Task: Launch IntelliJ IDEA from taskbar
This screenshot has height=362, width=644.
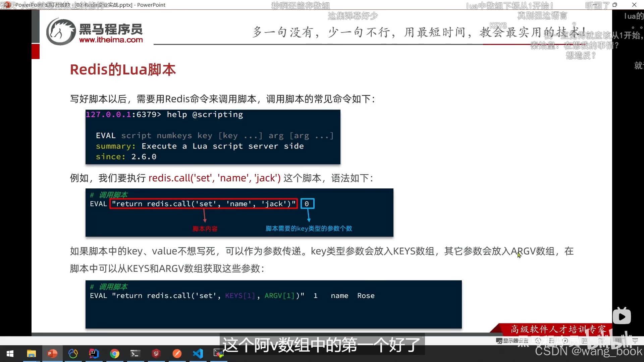Action: pos(94,354)
